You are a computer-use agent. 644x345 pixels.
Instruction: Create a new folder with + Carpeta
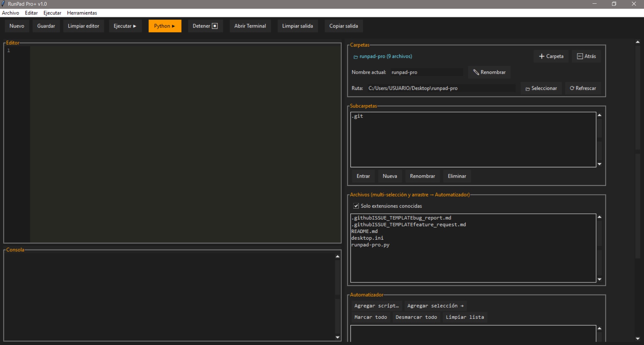coord(551,56)
